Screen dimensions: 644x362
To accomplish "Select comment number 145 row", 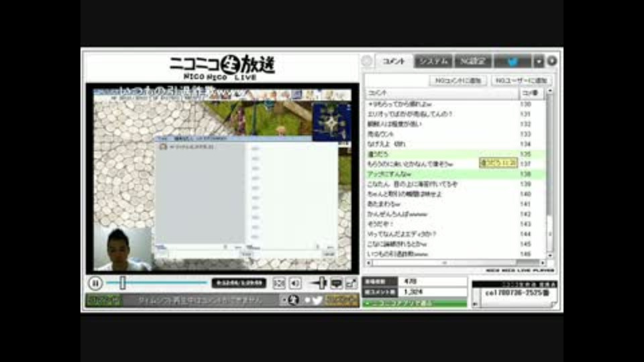I will coord(455,244).
